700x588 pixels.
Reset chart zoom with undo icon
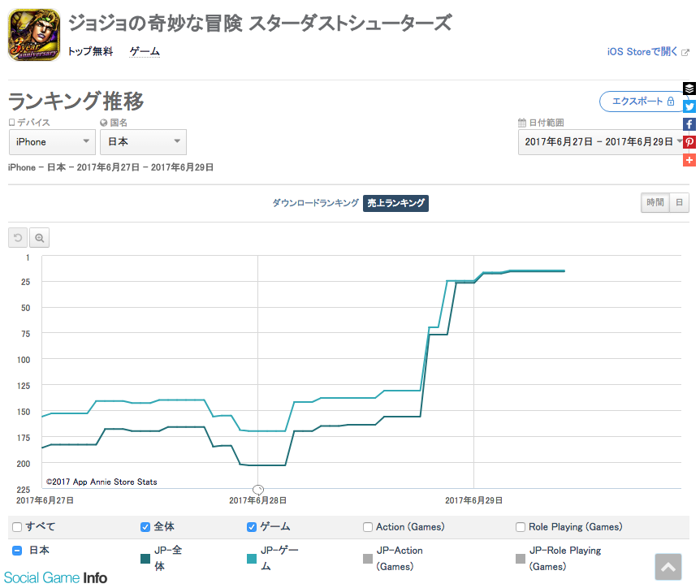coord(18,237)
